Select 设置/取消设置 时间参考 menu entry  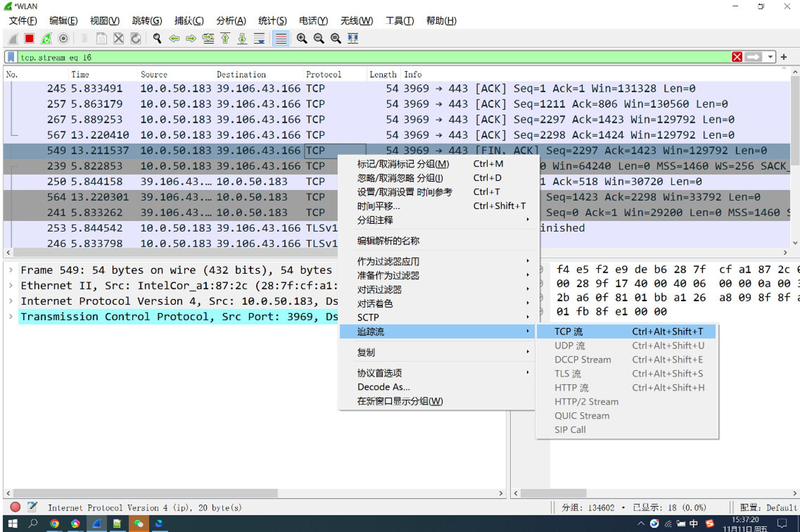437,192
